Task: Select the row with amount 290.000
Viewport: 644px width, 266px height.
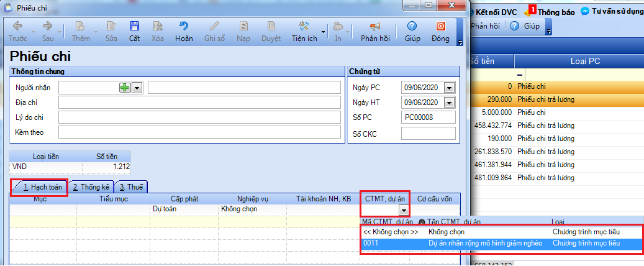Action: tap(556, 99)
